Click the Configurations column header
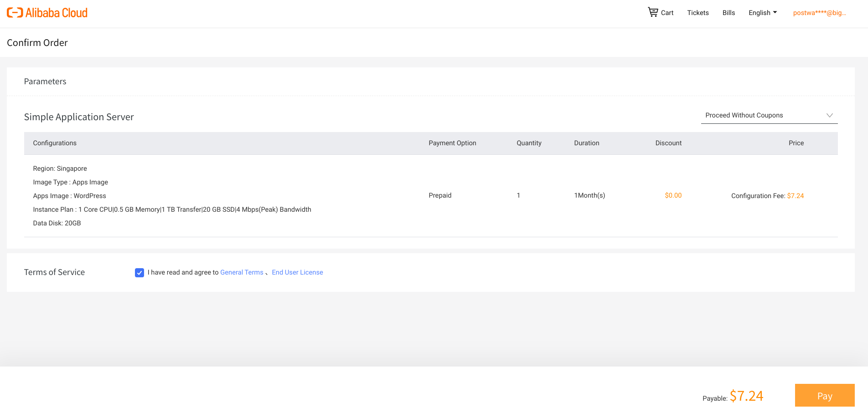Image resolution: width=868 pixels, height=418 pixels. (55, 143)
